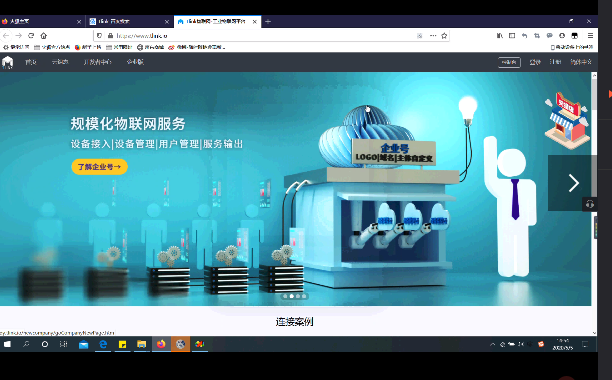The height and width of the screenshot is (380, 612).
Task: Click the site logo in navigation bar
Action: 7,62
